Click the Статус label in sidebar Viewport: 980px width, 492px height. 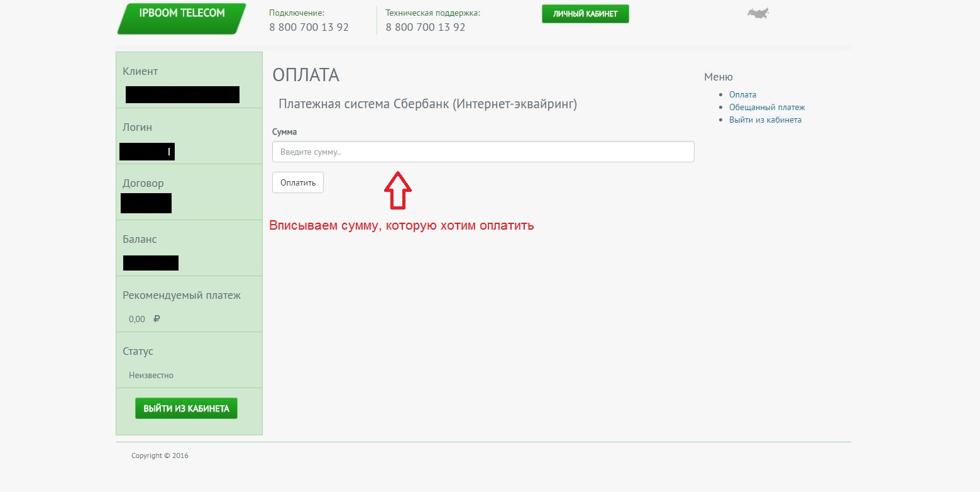(x=138, y=351)
